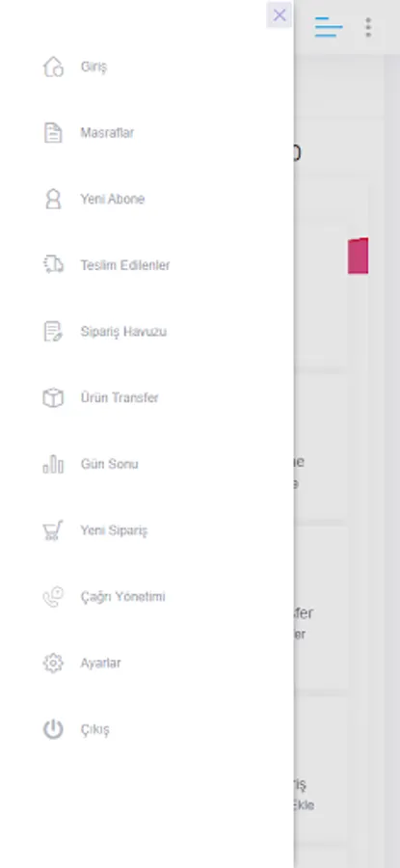Click the document icon next to Masraflar
This screenshot has height=868, width=400.
coord(53,133)
